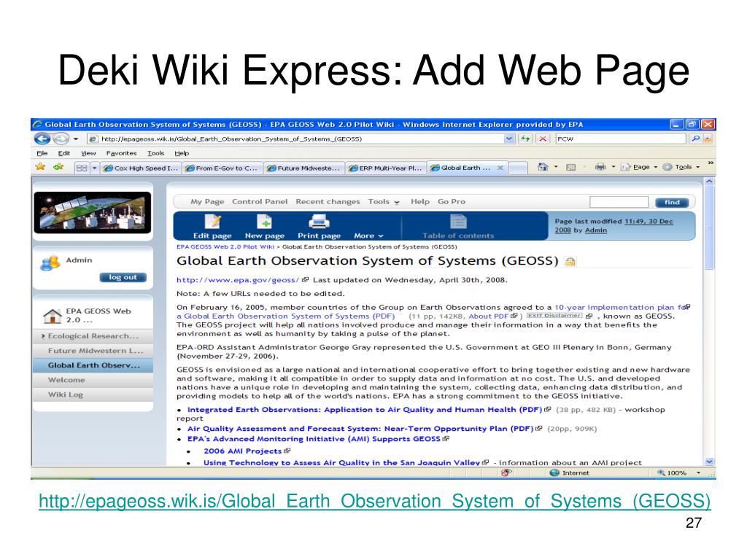This screenshot has width=747, height=560.
Task: Expand the address bar history dropdown
Action: tap(509, 139)
